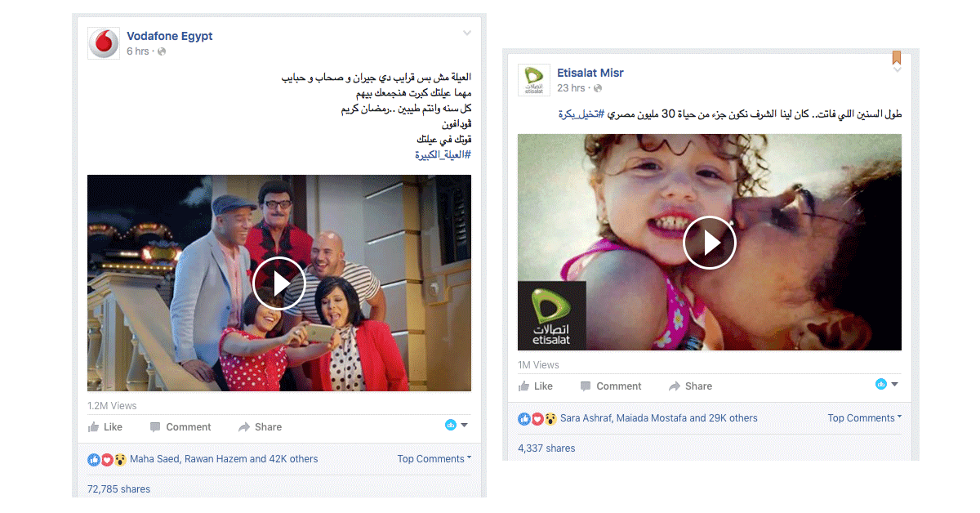This screenshot has width=980, height=513.
Task: Share the Vodafone Egypt post
Action: [x=260, y=427]
